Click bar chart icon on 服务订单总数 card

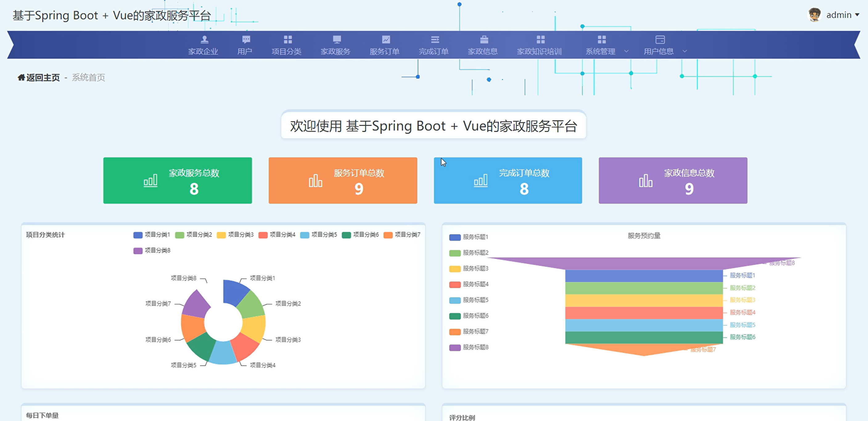pyautogui.click(x=315, y=181)
